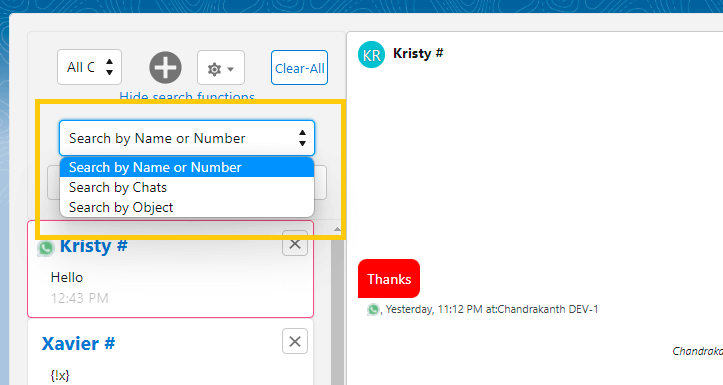Click the chat list scrollbar up arrow
This screenshot has width=723, height=385.
pos(337,229)
